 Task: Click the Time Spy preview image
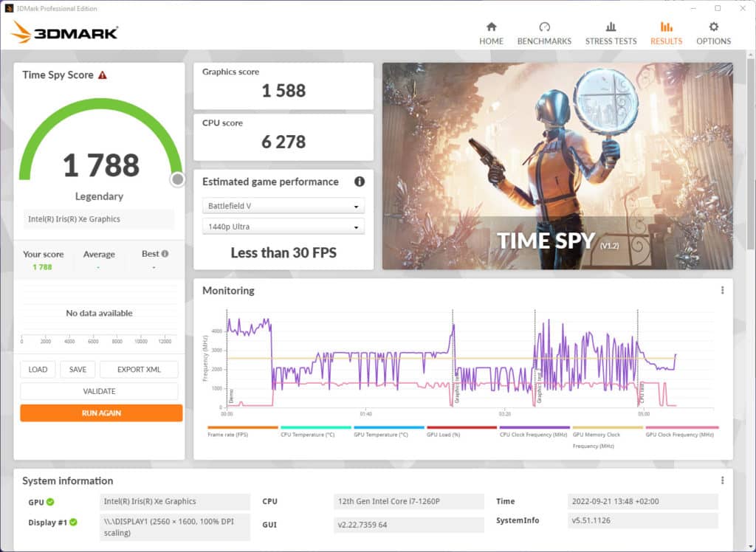557,166
